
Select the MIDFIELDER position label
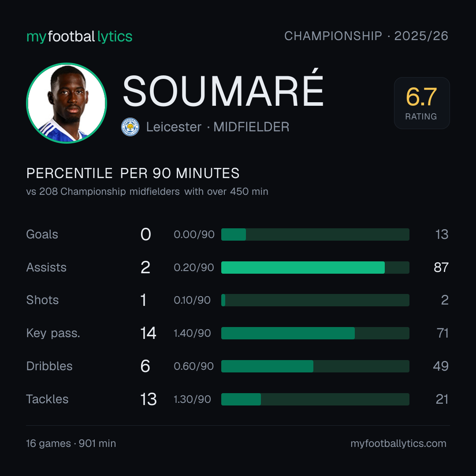pos(251,127)
